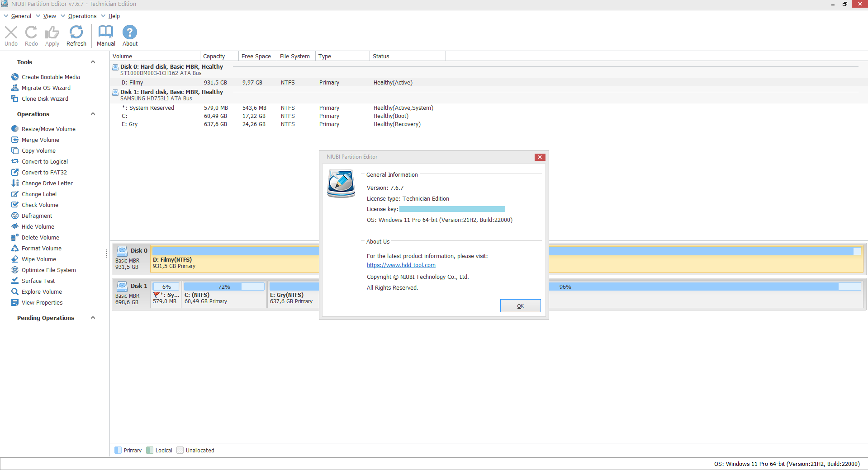Click the highlighted License key field
Image resolution: width=868 pixels, height=470 pixels.
click(x=452, y=209)
